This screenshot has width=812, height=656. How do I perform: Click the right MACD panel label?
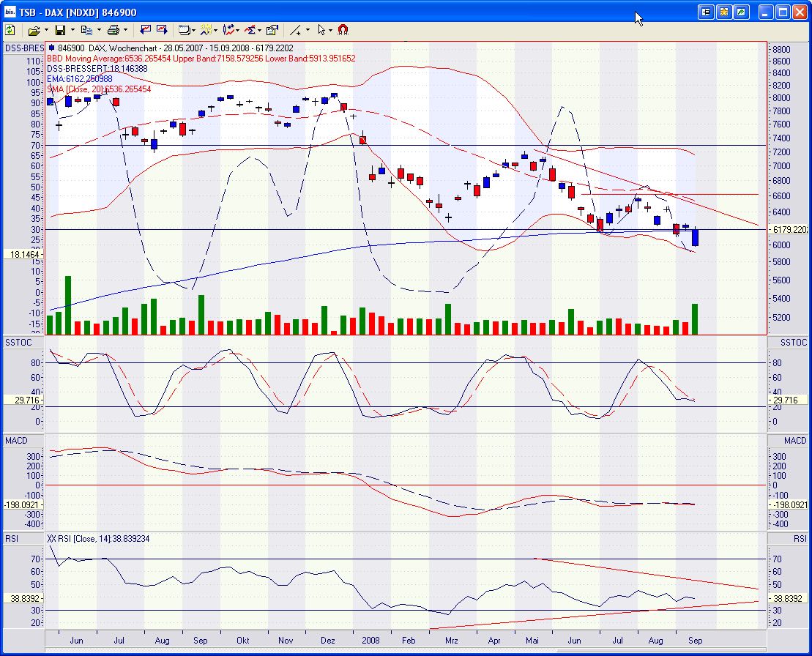tap(795, 440)
